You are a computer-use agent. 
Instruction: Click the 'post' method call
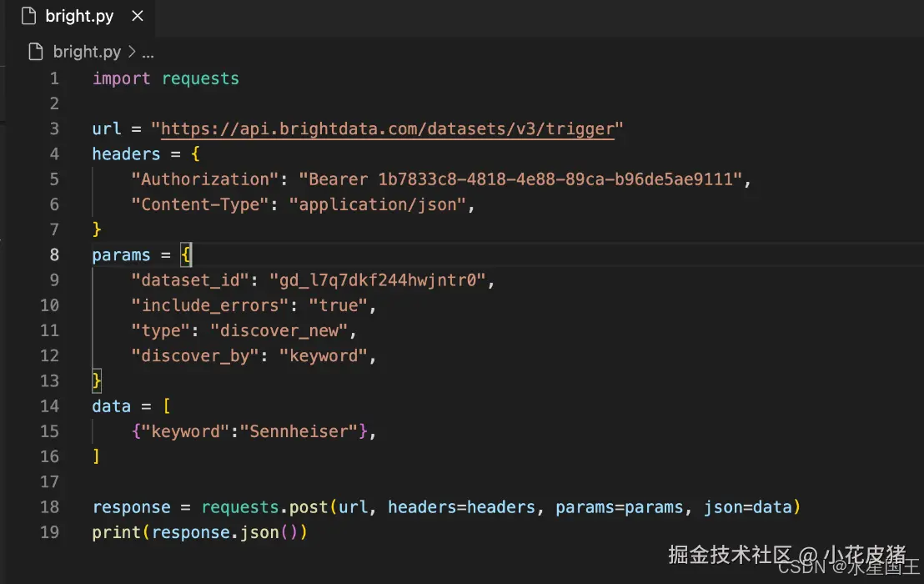point(309,507)
